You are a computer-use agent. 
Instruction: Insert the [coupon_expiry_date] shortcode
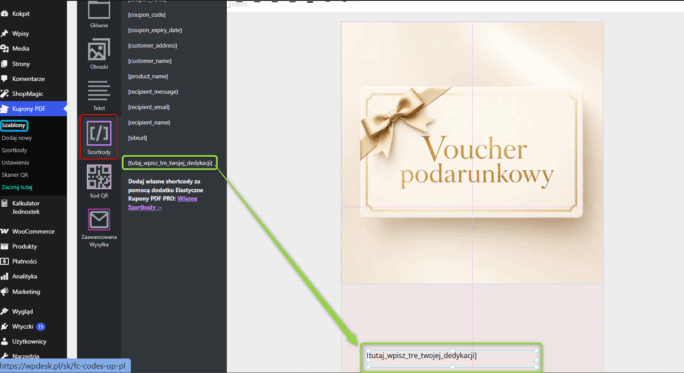pos(155,30)
